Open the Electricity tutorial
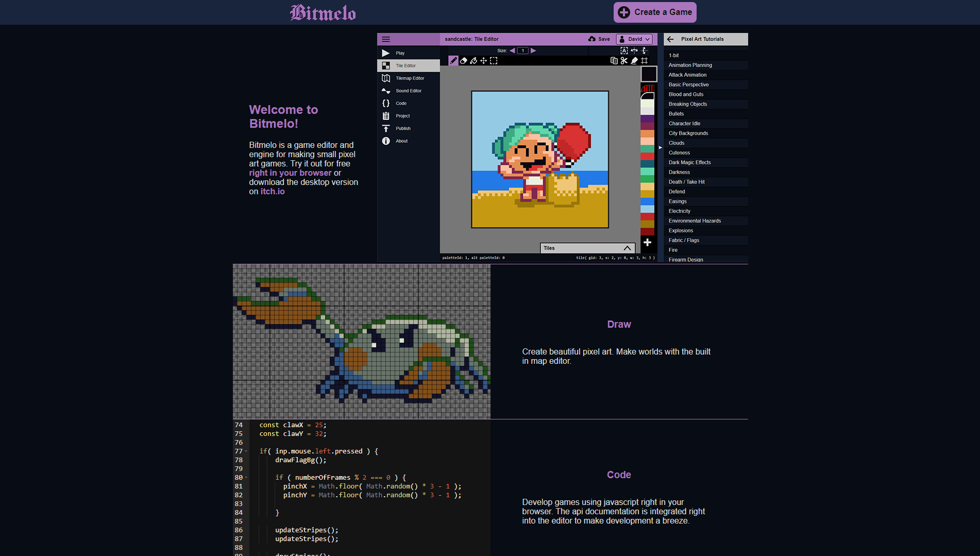Viewport: 980px width, 556px height. (x=706, y=211)
